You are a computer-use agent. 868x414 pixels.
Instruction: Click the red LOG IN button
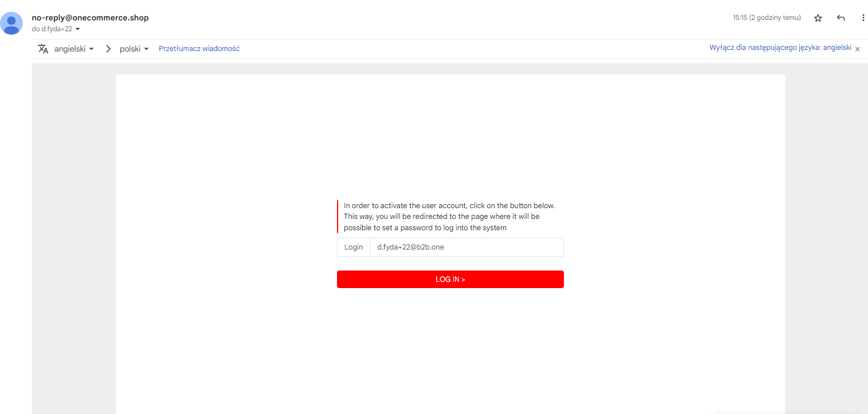450,280
